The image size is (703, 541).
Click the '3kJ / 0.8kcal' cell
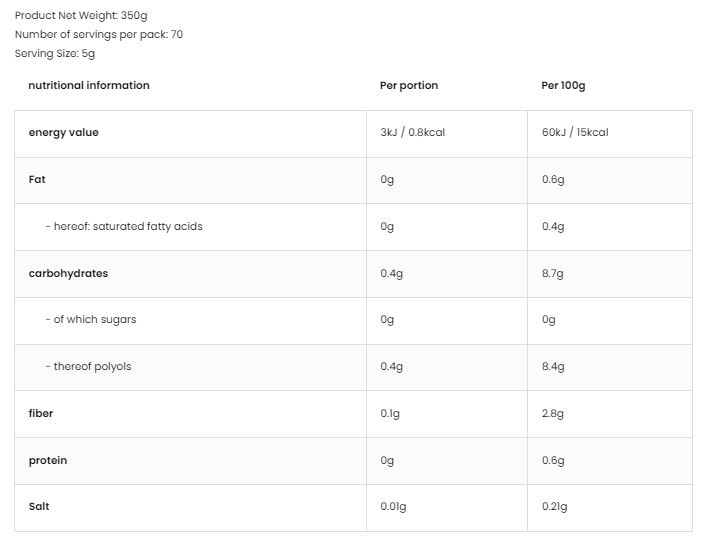[412, 132]
